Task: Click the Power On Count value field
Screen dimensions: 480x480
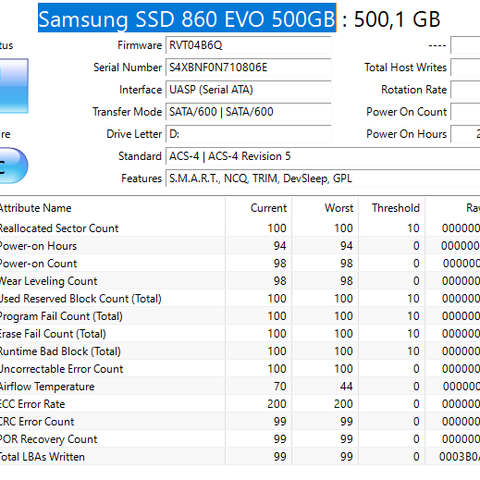Action: coord(465,112)
